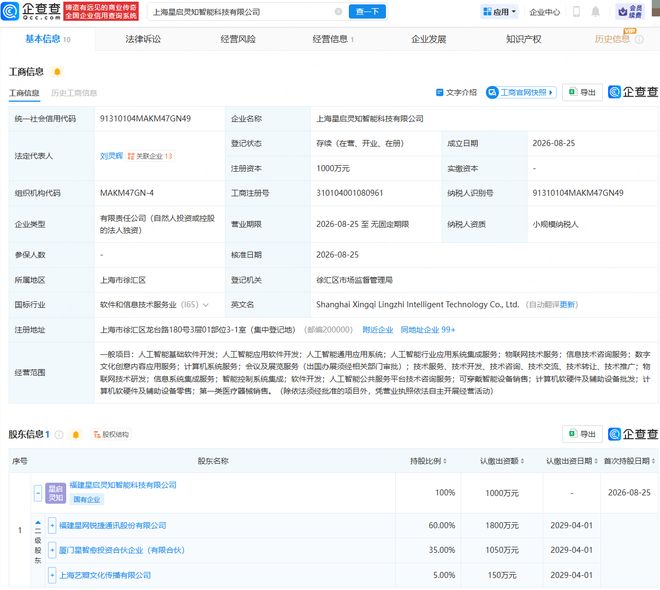This screenshot has width=660, height=590.
Task: Export 工商信息 table with 导出
Action: click(x=582, y=92)
